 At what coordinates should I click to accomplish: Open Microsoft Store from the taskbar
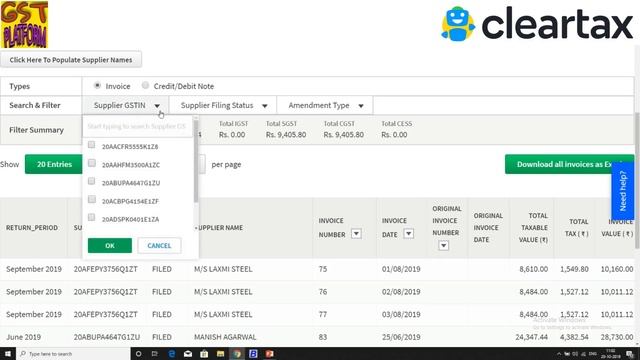204,354
